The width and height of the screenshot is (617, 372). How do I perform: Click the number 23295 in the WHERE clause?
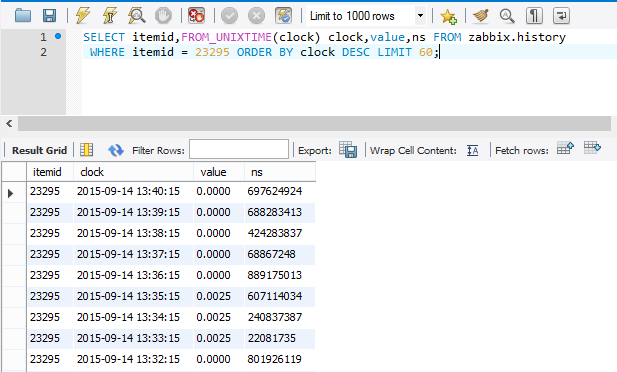point(212,52)
